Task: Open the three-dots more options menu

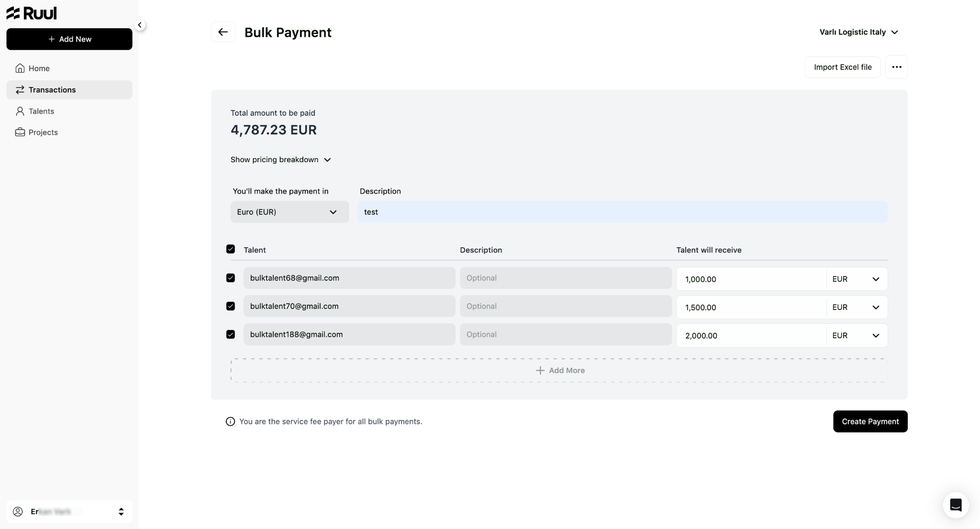Action: click(x=896, y=67)
